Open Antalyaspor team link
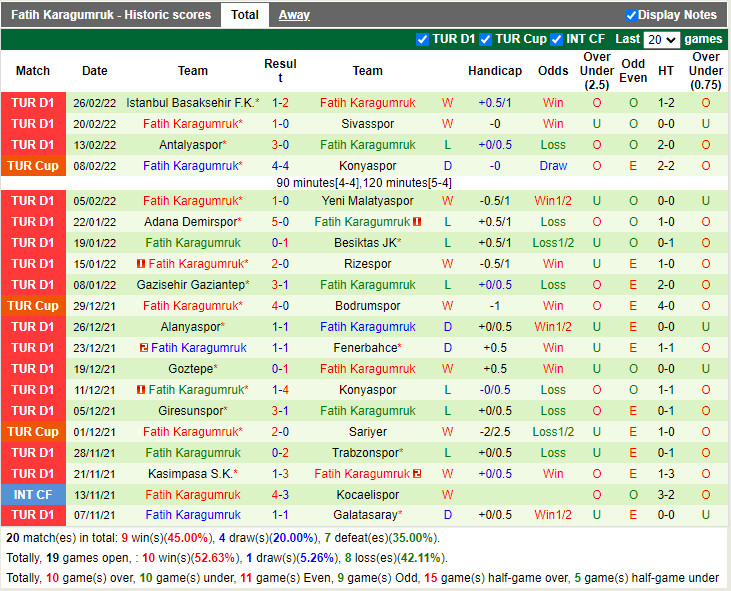The image size is (731, 591). 190,145
